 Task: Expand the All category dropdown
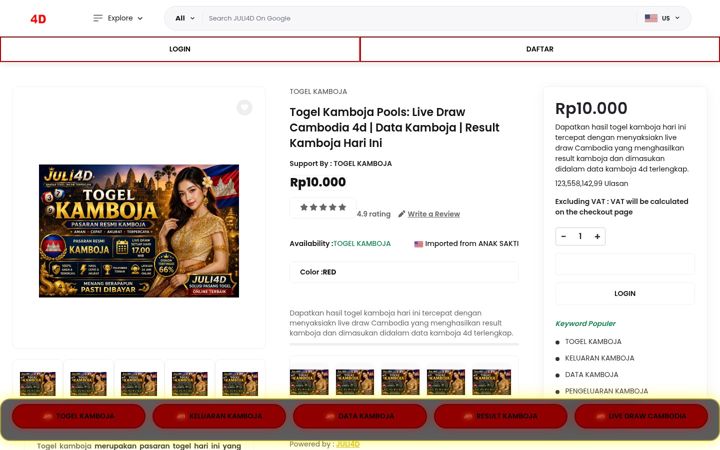[185, 18]
